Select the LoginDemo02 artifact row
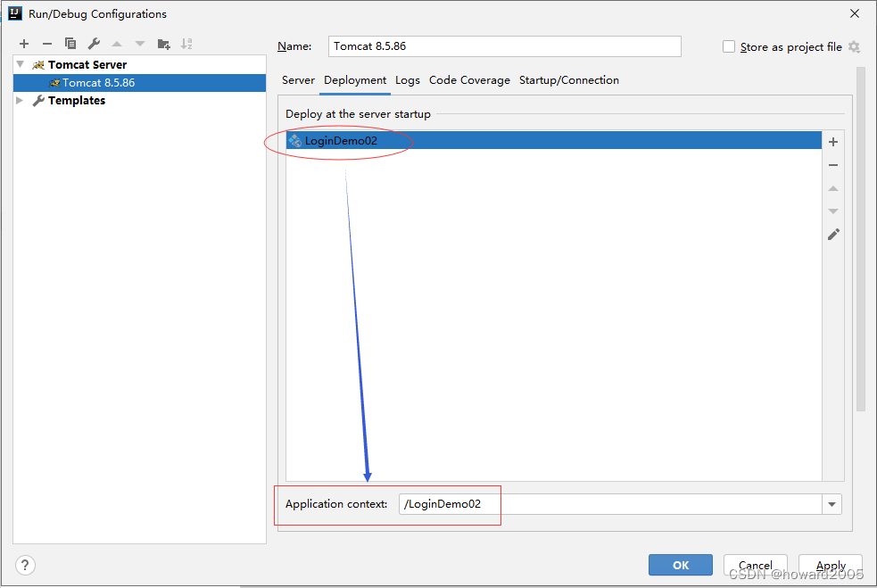Viewport: 877px width, 588px height. click(x=554, y=140)
